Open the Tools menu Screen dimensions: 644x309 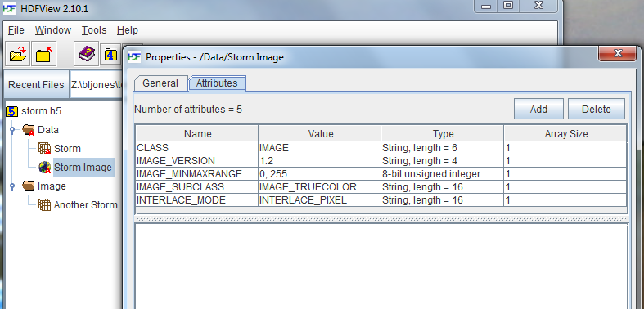tap(93, 30)
